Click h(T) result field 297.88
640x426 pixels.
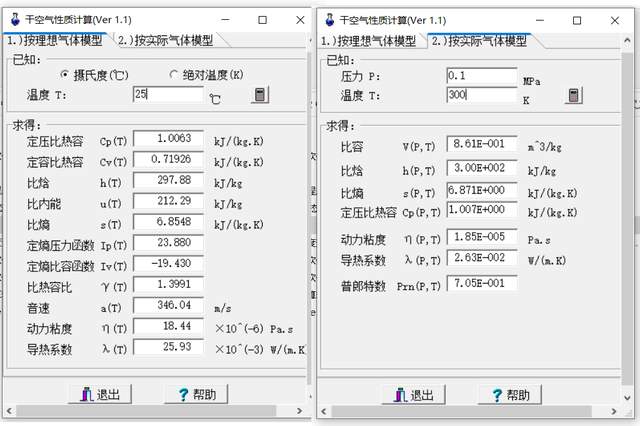pyautogui.click(x=168, y=180)
